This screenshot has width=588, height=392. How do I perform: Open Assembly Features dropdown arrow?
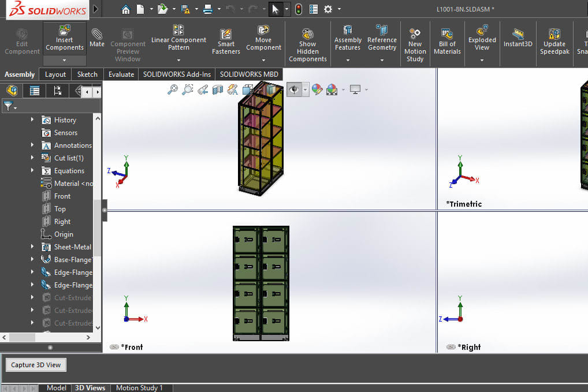pos(348,61)
